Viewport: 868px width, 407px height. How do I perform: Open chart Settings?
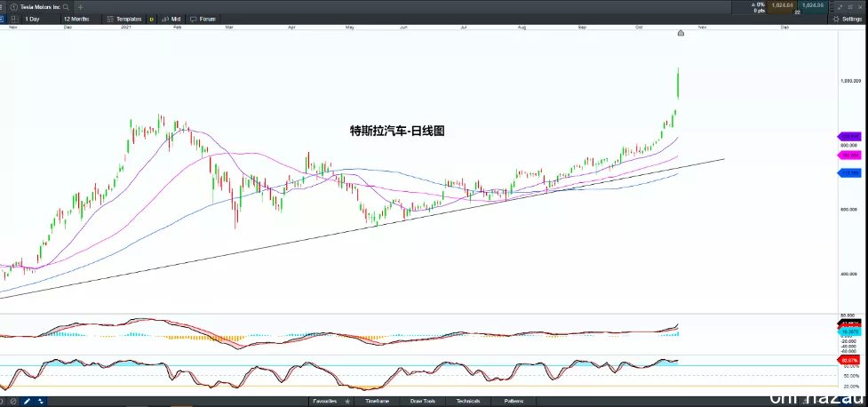click(848, 19)
